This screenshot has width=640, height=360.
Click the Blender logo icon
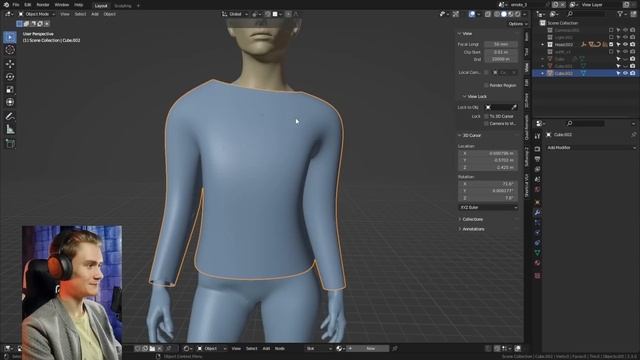[x=6, y=4]
